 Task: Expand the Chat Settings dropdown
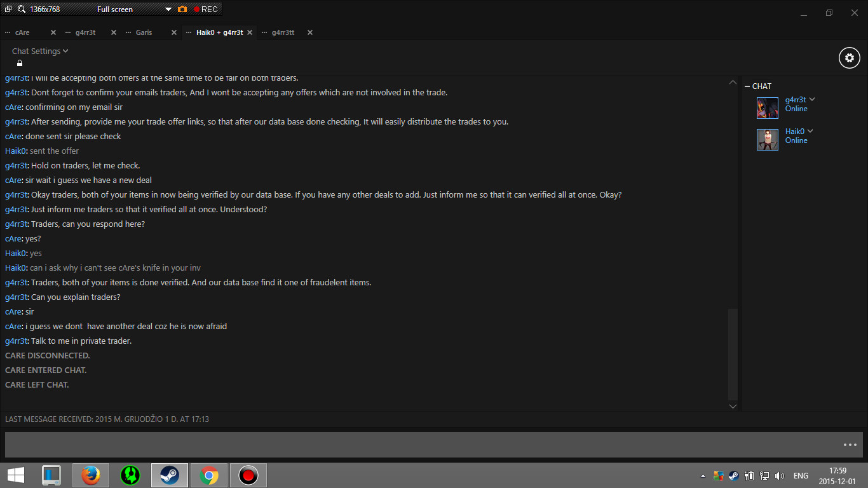40,51
